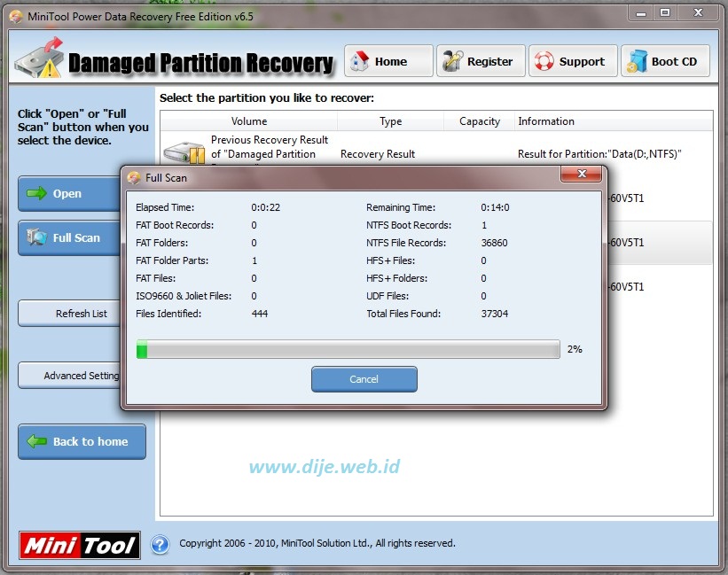Click the Full Scan dialog title icon
Viewport: 728px width, 575px height.
click(x=134, y=177)
